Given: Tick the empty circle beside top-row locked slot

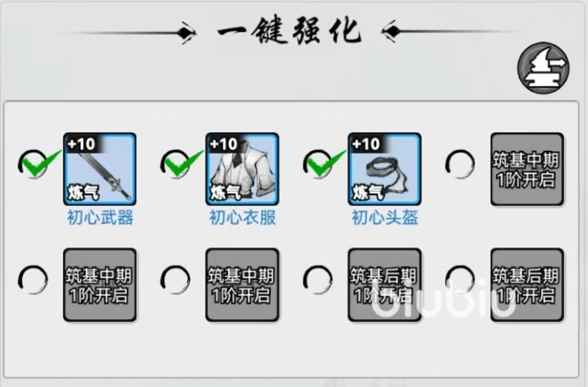Looking at the screenshot, I should coord(459,164).
